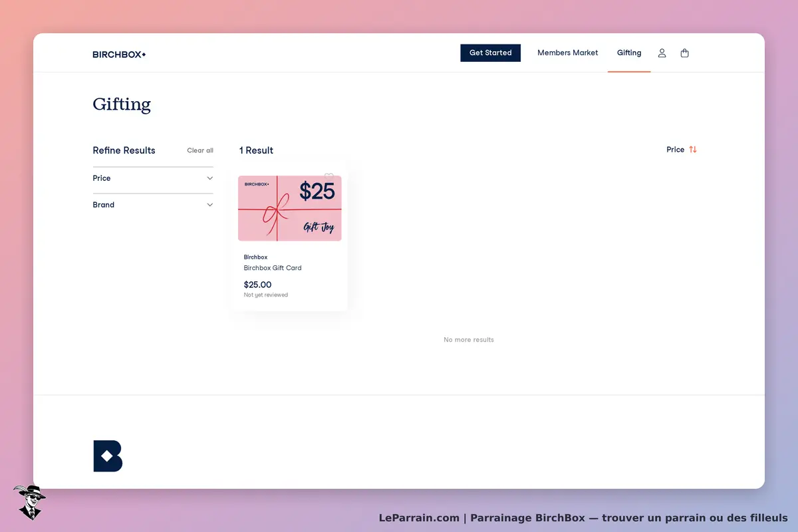Screen dimensions: 798x532
Task: Expand the Price filter chevron
Action: click(209, 178)
